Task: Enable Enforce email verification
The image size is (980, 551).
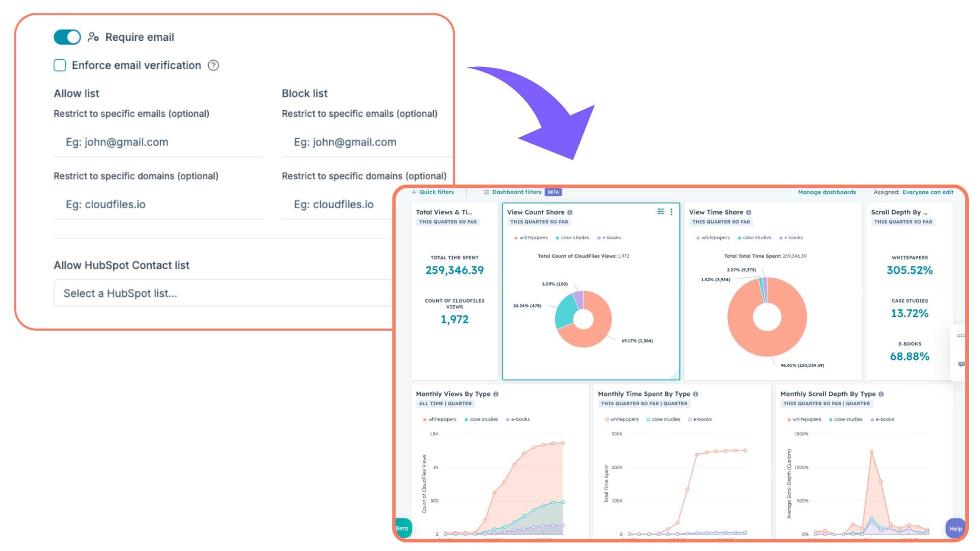Action: [60, 65]
